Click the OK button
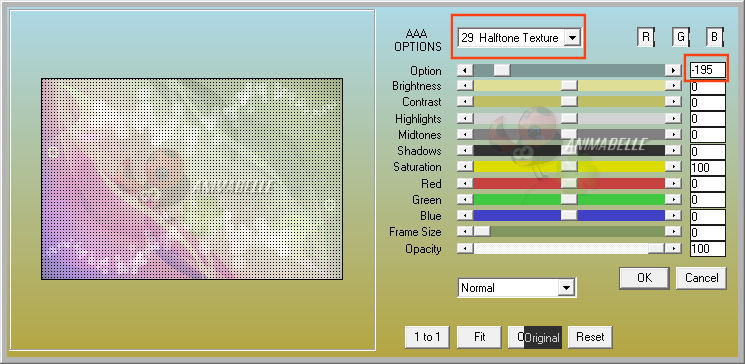Image resolution: width=745 pixels, height=364 pixels. click(644, 278)
